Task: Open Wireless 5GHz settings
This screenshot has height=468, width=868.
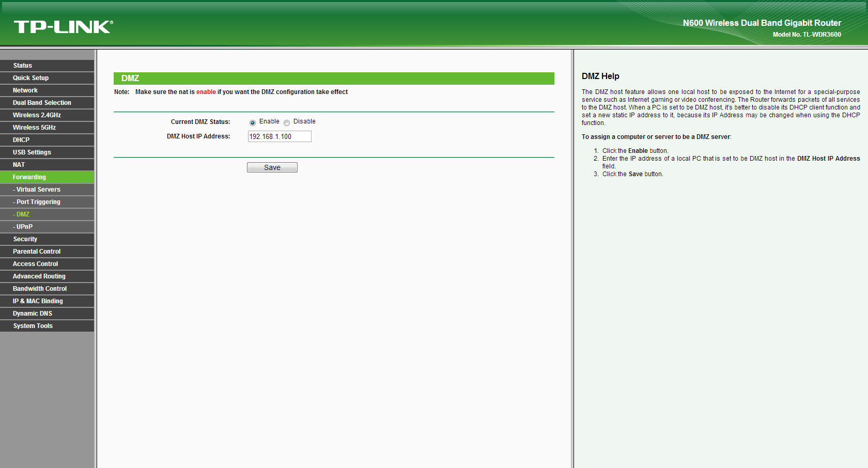Action: (47, 128)
